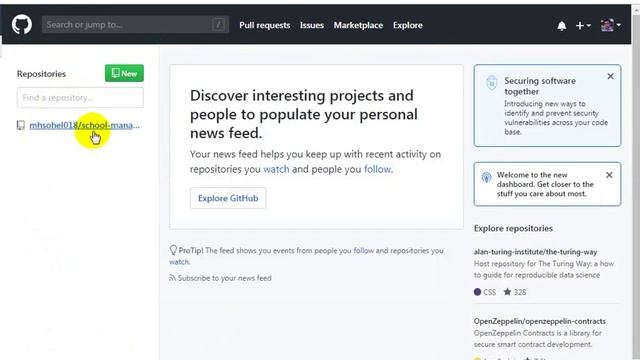Open the 'follow' link in ProTip
The width and height of the screenshot is (640, 360).
[x=363, y=250]
